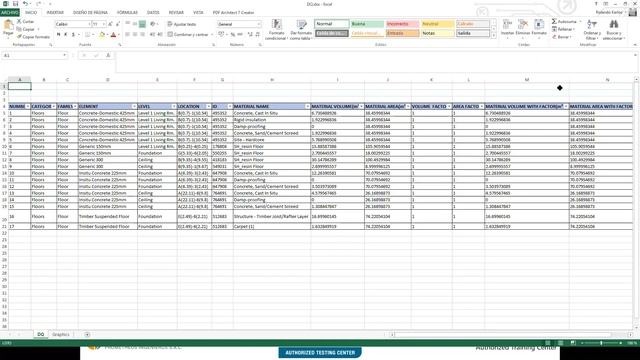This screenshot has height=360, width=640.
Task: Toggle Subrayado underline formatting
Action: click(73, 35)
